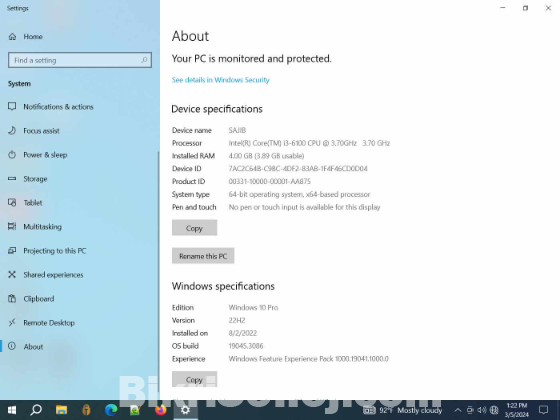The height and width of the screenshot is (420, 560).
Task: Click the Clipboard icon in sidebar
Action: [x=12, y=298]
